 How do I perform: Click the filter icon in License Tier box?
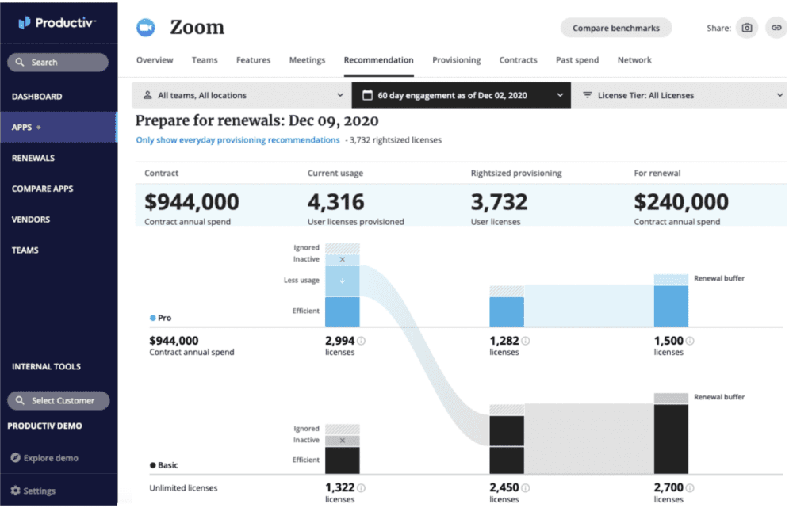588,95
